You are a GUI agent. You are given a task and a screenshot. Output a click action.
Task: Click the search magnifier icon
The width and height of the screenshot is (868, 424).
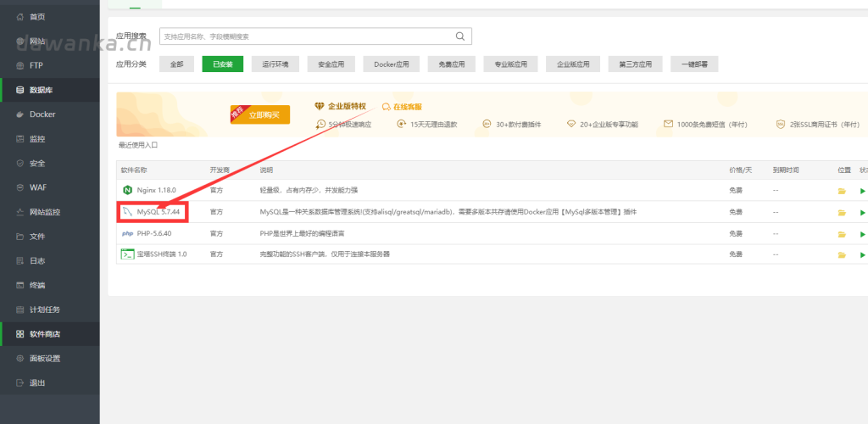[x=460, y=36]
